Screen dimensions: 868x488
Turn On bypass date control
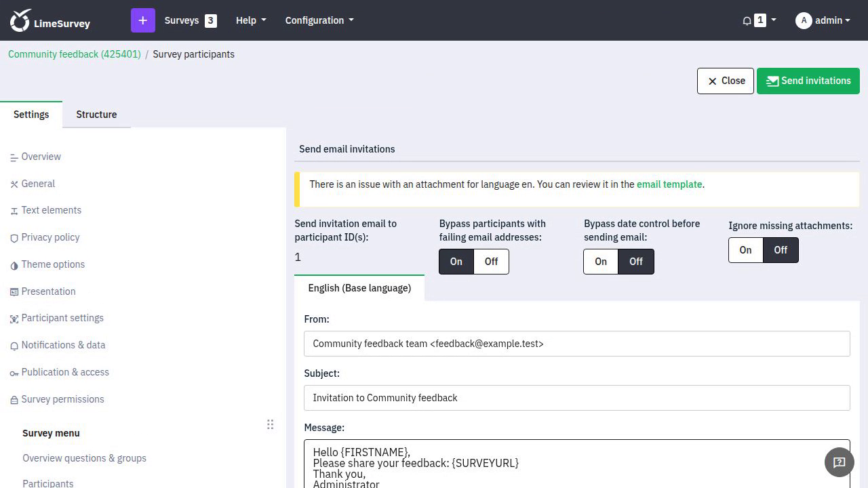[601, 262]
